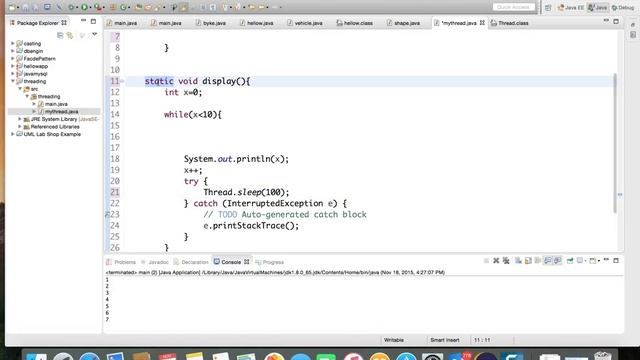Minimize the Console panel
The image size is (640, 360).
point(606,260)
